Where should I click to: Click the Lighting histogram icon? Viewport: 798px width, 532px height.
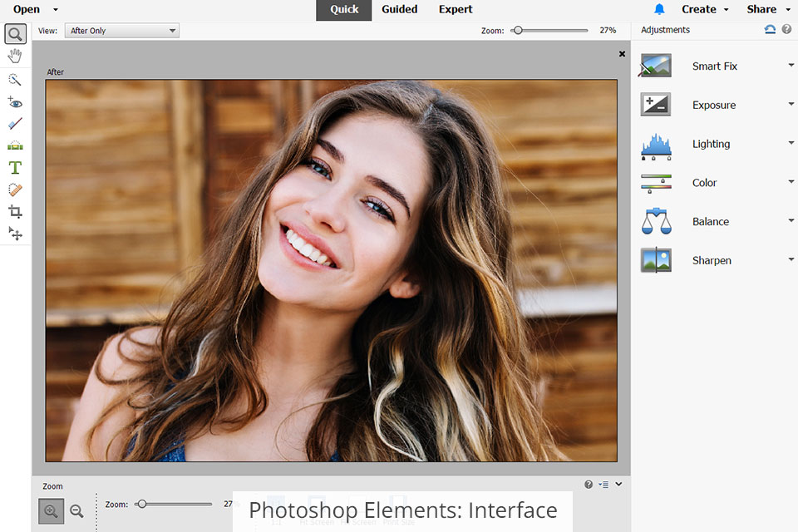(x=656, y=146)
